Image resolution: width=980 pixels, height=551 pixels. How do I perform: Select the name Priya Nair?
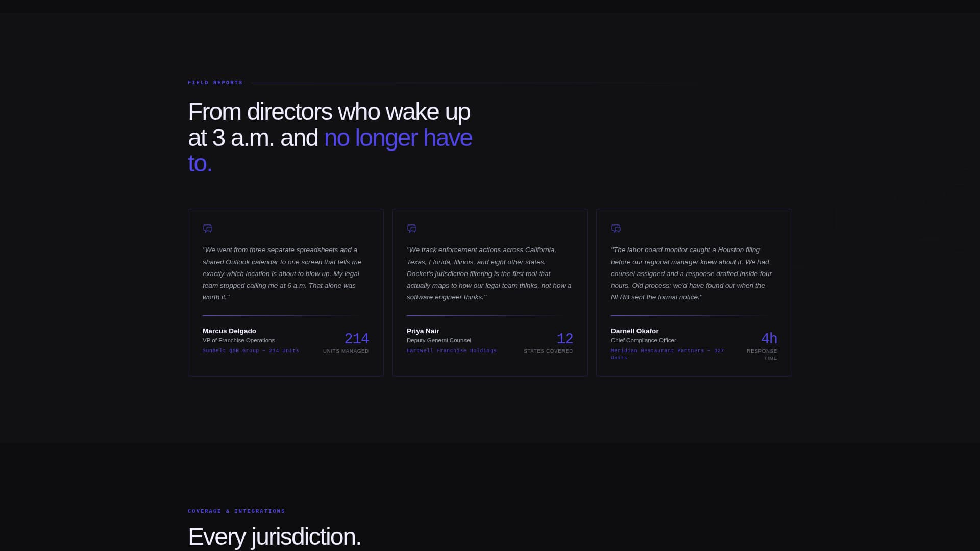click(x=423, y=331)
